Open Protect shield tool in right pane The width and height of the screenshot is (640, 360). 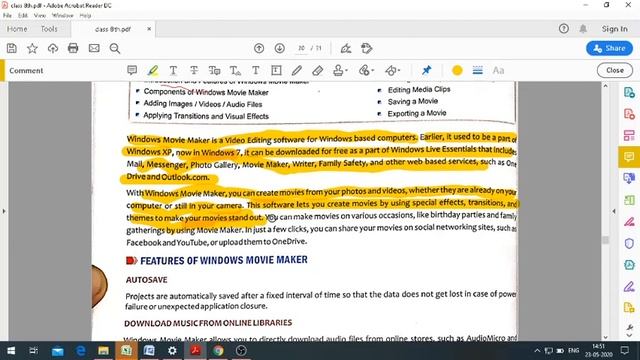pyautogui.click(x=629, y=244)
